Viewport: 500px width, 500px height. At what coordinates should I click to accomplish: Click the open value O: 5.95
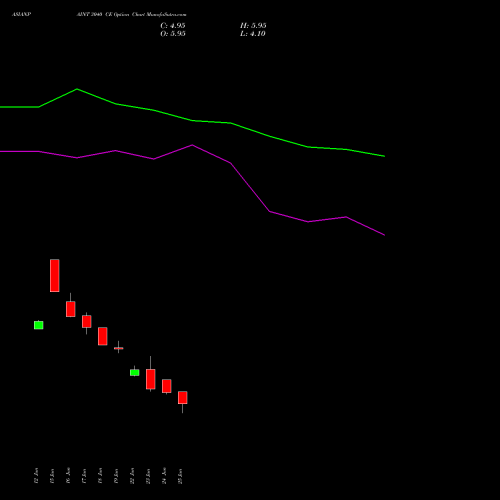coord(173,34)
